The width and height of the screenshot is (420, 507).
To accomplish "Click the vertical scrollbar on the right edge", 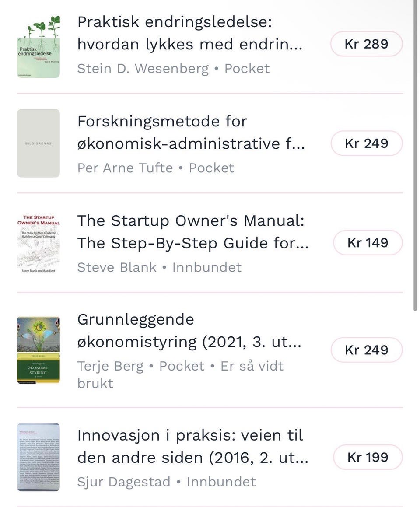I will click(x=415, y=155).
